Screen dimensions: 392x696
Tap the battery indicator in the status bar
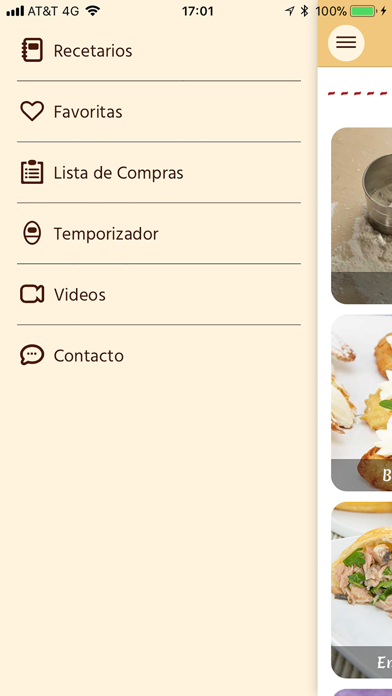(362, 11)
